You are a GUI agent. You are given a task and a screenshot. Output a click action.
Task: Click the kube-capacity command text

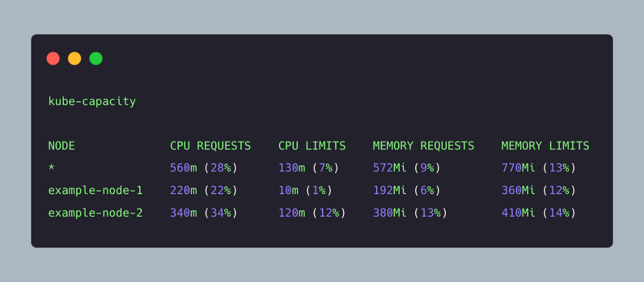(92, 101)
